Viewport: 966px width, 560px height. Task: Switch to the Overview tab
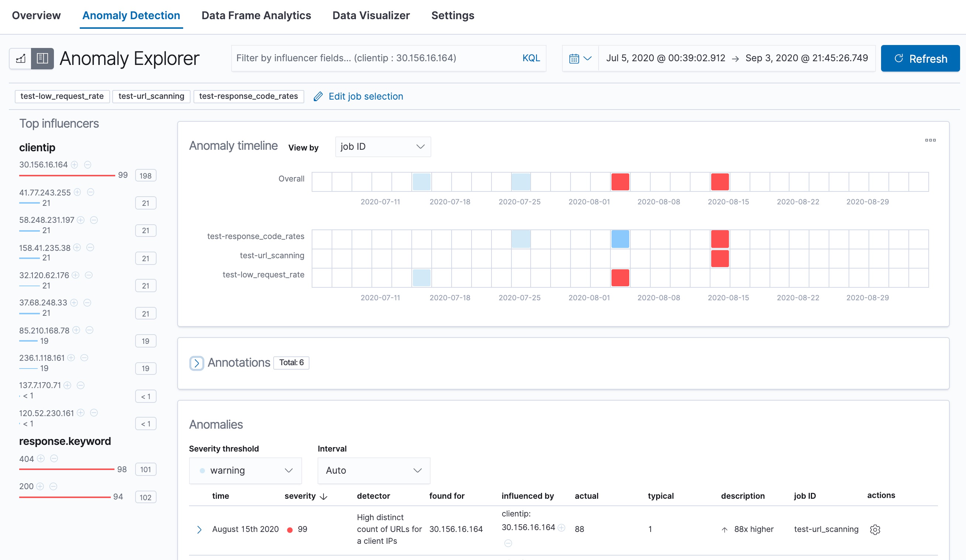point(37,15)
